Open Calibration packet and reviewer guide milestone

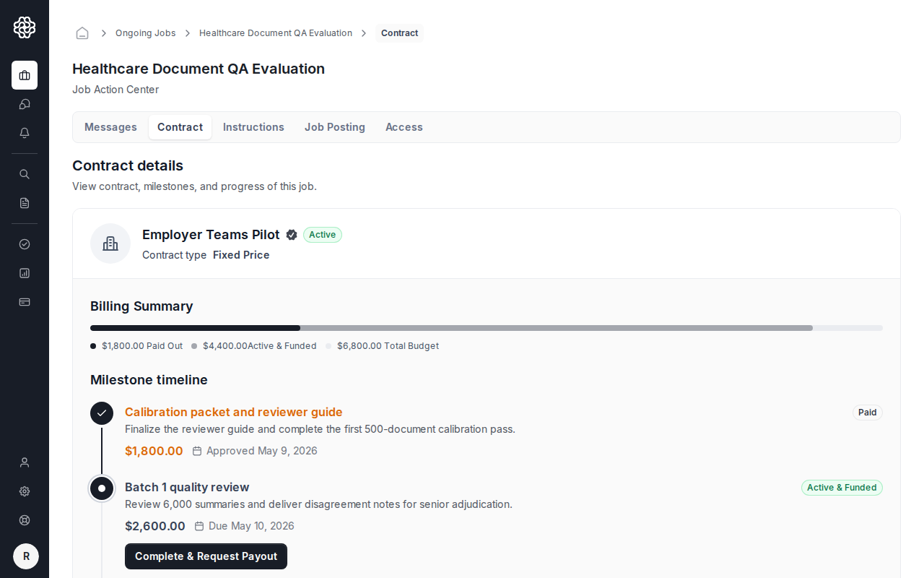(234, 412)
